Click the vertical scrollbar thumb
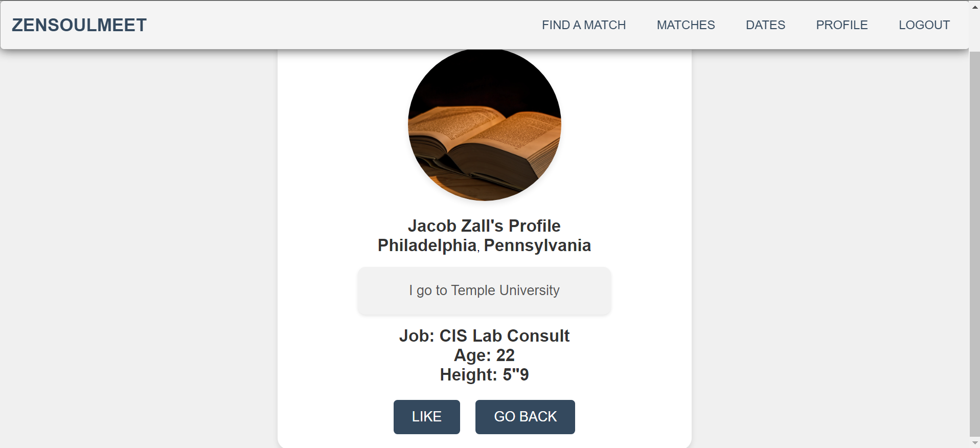980x448 pixels. (974, 243)
